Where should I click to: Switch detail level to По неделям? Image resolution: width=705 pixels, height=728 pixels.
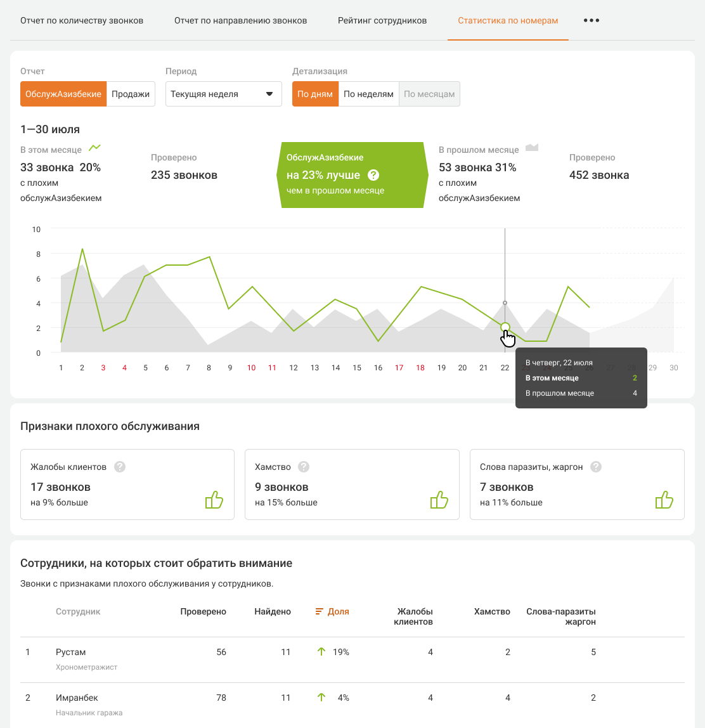(368, 94)
